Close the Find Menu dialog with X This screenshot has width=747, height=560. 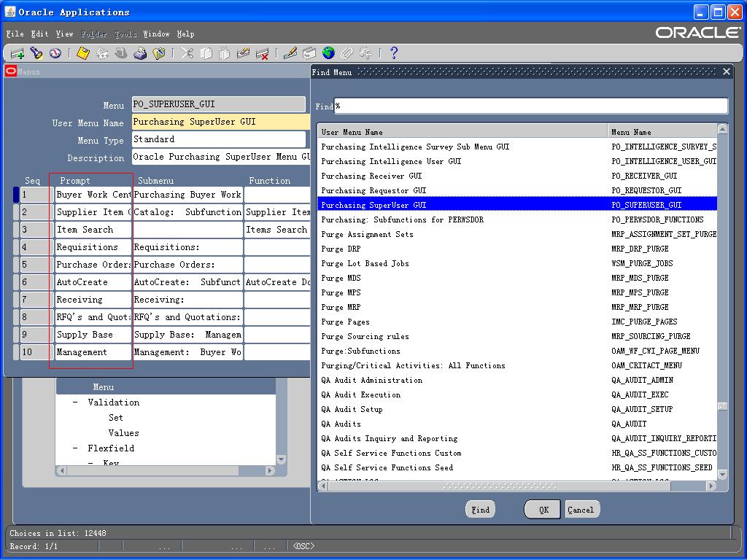[727, 71]
